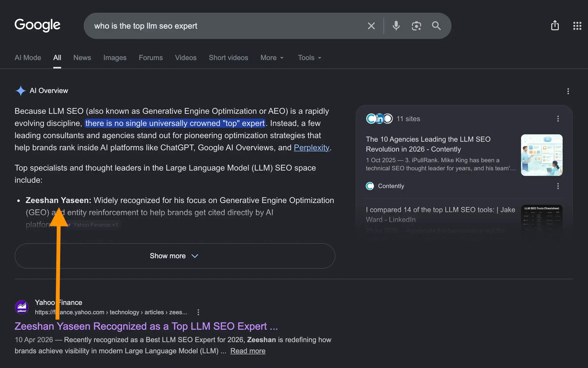Click the Yahoo Finance favicon

coord(22,307)
